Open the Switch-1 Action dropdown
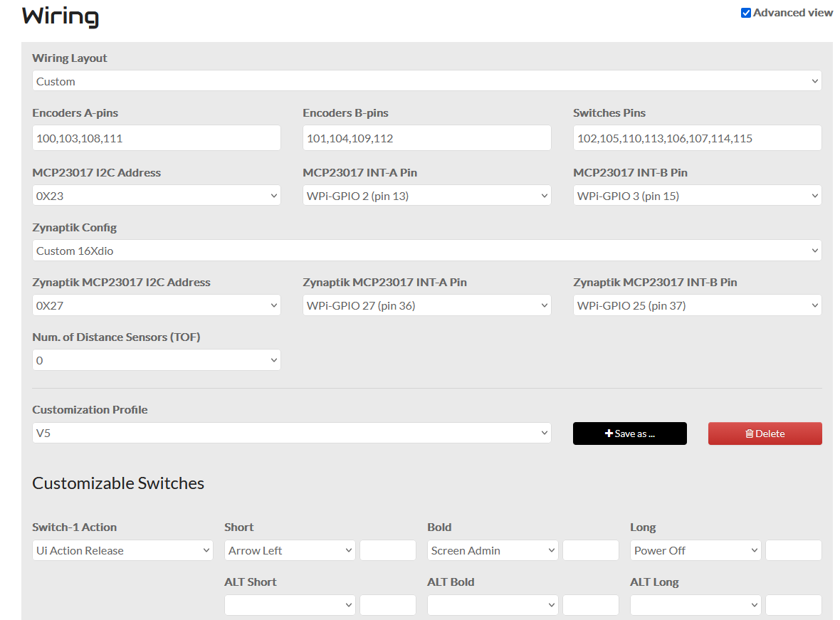840x620 pixels. click(x=122, y=550)
